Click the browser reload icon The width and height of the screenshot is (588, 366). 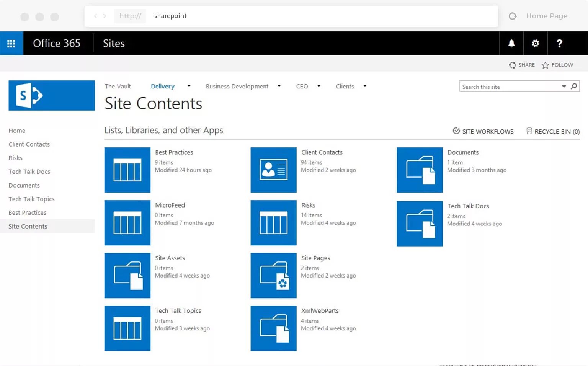pos(513,16)
